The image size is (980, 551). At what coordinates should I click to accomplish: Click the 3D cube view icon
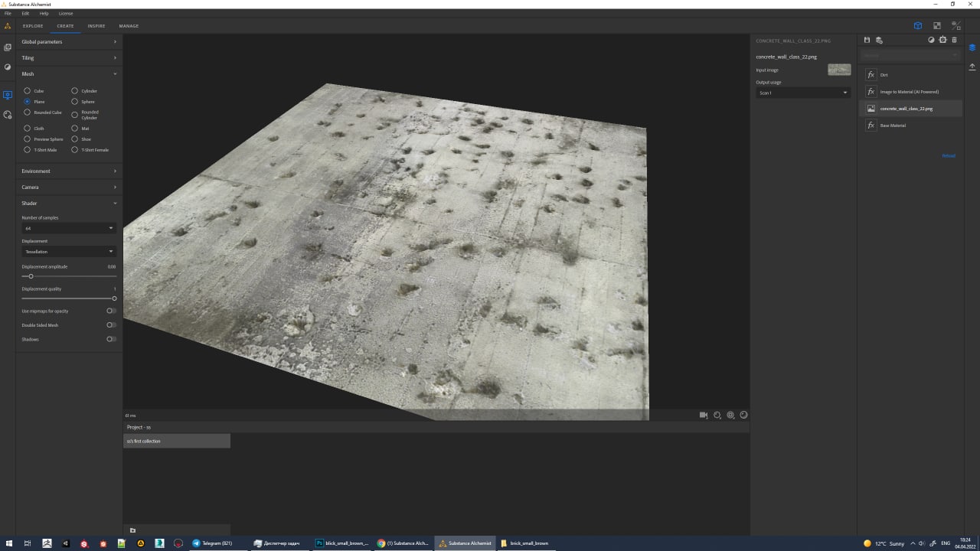pos(917,25)
